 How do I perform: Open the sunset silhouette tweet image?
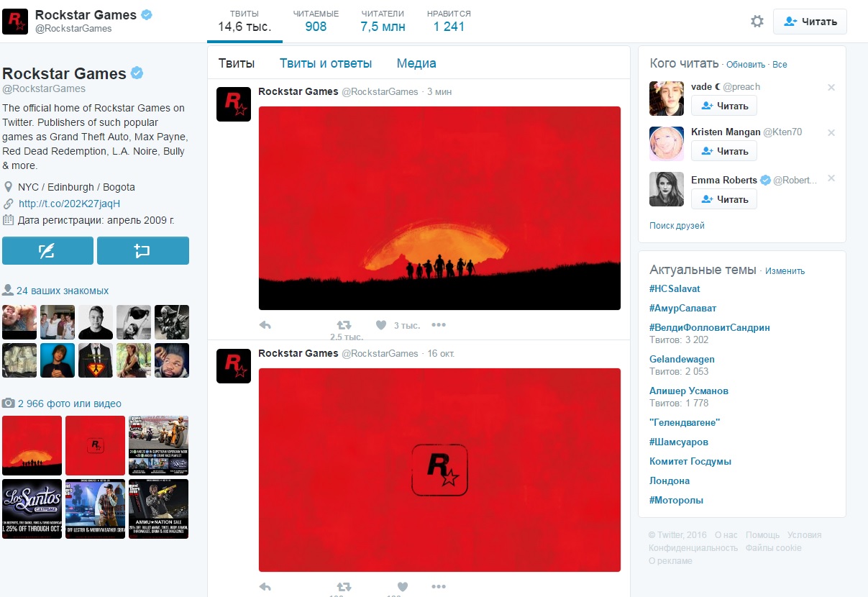click(x=439, y=209)
